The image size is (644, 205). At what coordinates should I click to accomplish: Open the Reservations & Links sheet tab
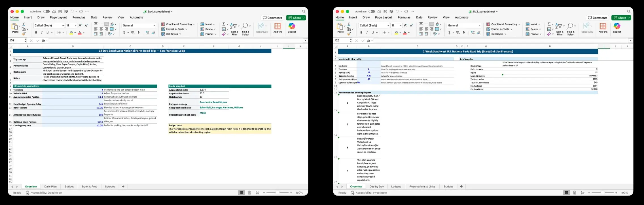pos(422,187)
